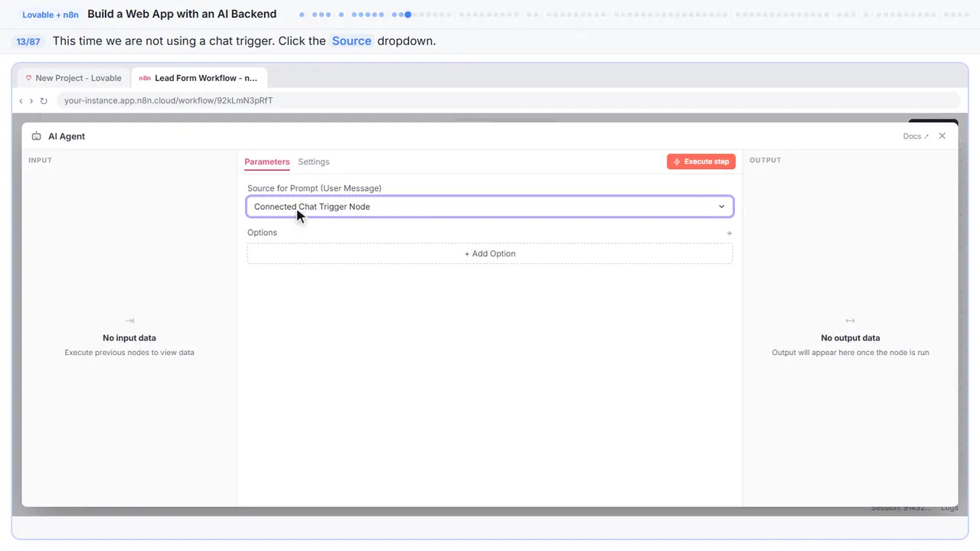Click 'Execute previous nodes to view data' text
This screenshot has height=551, width=980.
click(129, 353)
